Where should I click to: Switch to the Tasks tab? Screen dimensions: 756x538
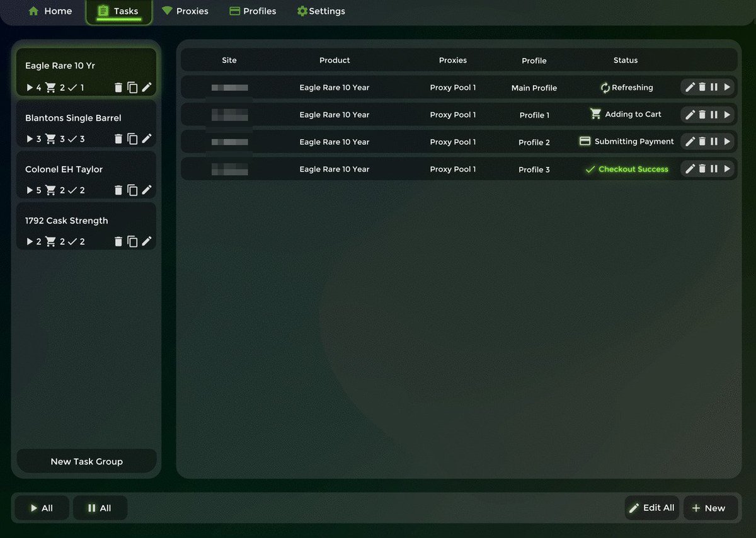click(x=118, y=11)
